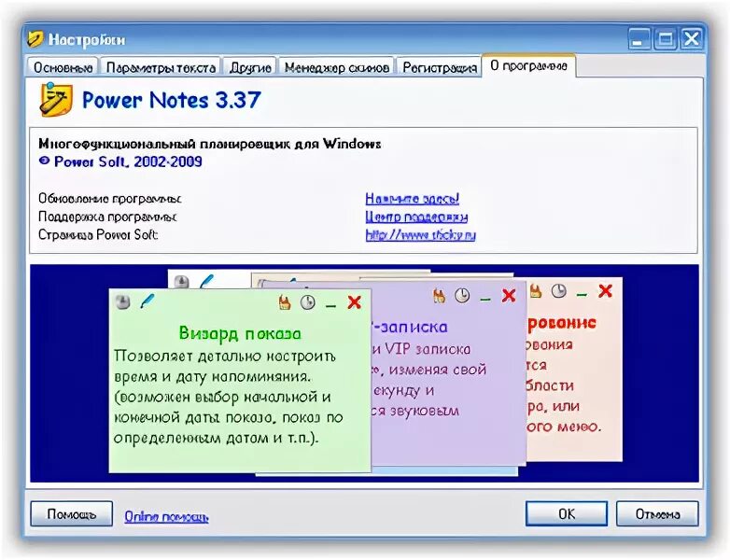Open the Online помощь link

point(166,517)
